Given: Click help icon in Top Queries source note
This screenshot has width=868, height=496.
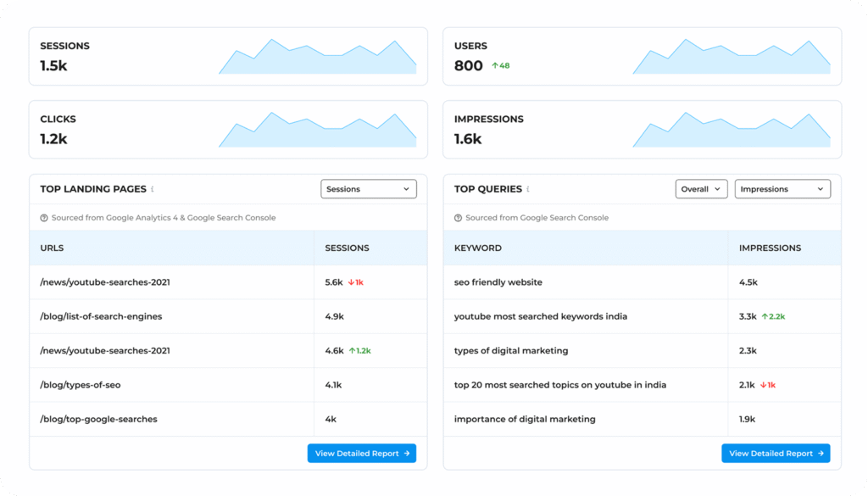Looking at the screenshot, I should pos(459,218).
